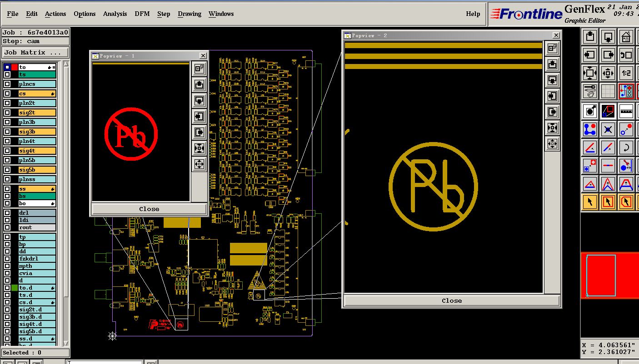The height and width of the screenshot is (364, 639).
Task: Open the Windows menu
Action: pyautogui.click(x=221, y=14)
